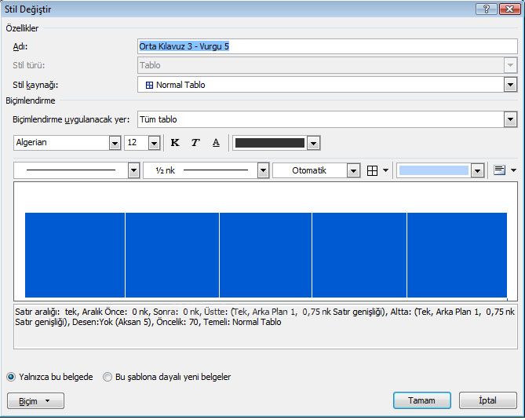This screenshot has height=420, width=525.
Task: Click the style description text box
Action: coord(265,327)
